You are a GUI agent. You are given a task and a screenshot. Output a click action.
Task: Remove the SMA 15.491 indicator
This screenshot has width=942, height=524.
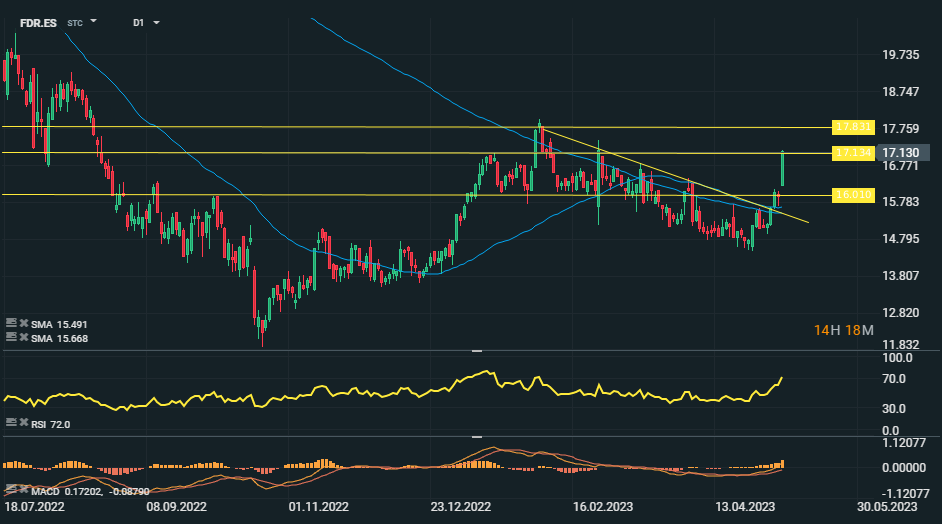pyautogui.click(x=24, y=323)
